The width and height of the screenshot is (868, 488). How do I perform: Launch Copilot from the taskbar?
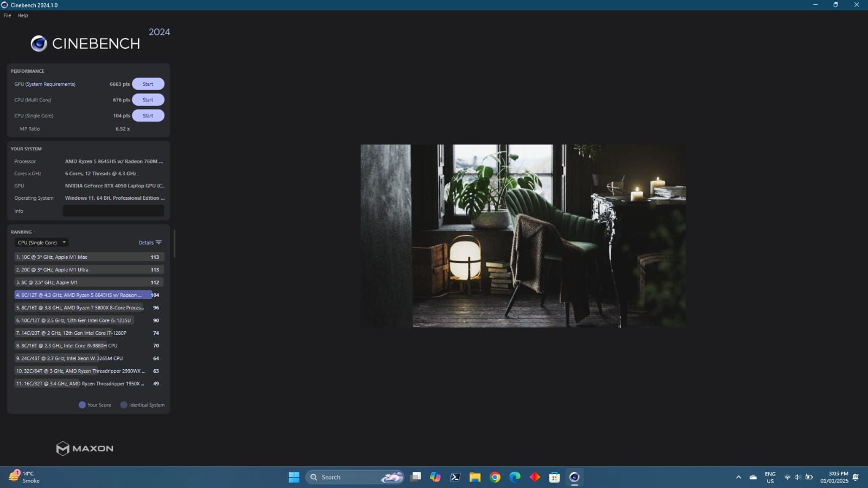coord(435,477)
